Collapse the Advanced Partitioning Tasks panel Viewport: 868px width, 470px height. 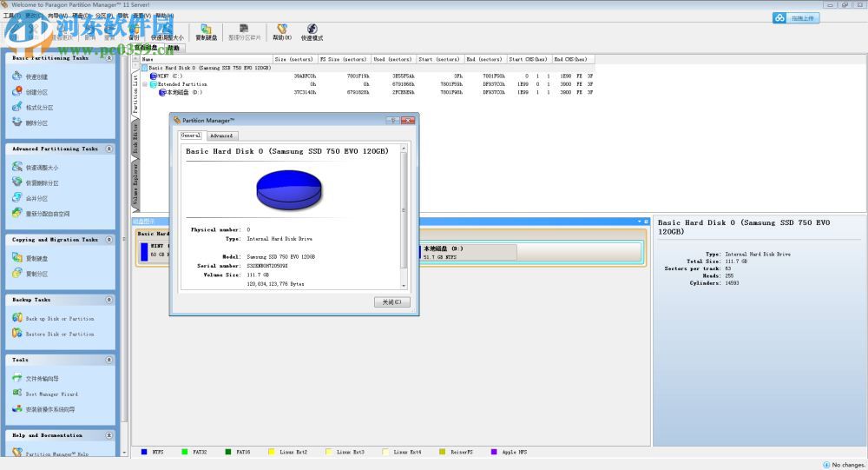pyautogui.click(x=109, y=149)
